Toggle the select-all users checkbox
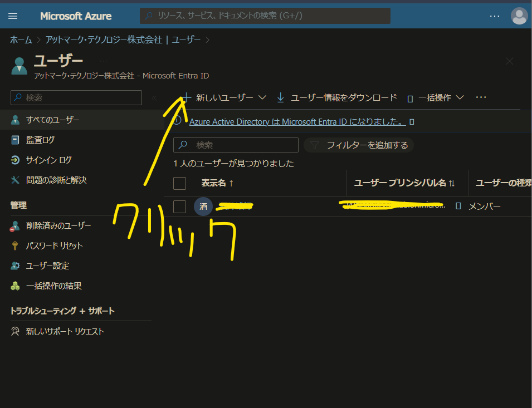 tap(179, 183)
